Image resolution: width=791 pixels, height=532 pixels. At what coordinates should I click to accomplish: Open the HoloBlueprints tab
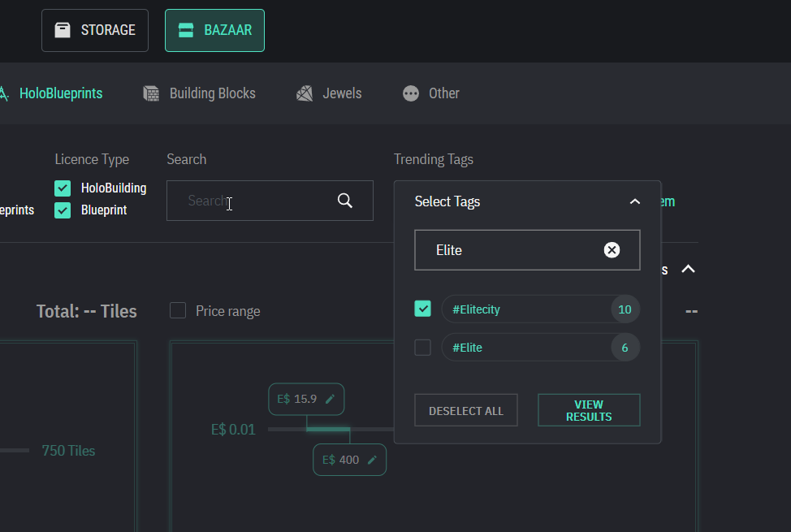[x=60, y=93]
